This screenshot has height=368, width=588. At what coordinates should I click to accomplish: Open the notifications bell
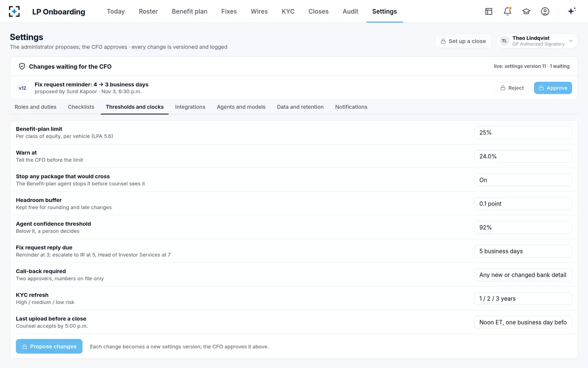click(508, 11)
